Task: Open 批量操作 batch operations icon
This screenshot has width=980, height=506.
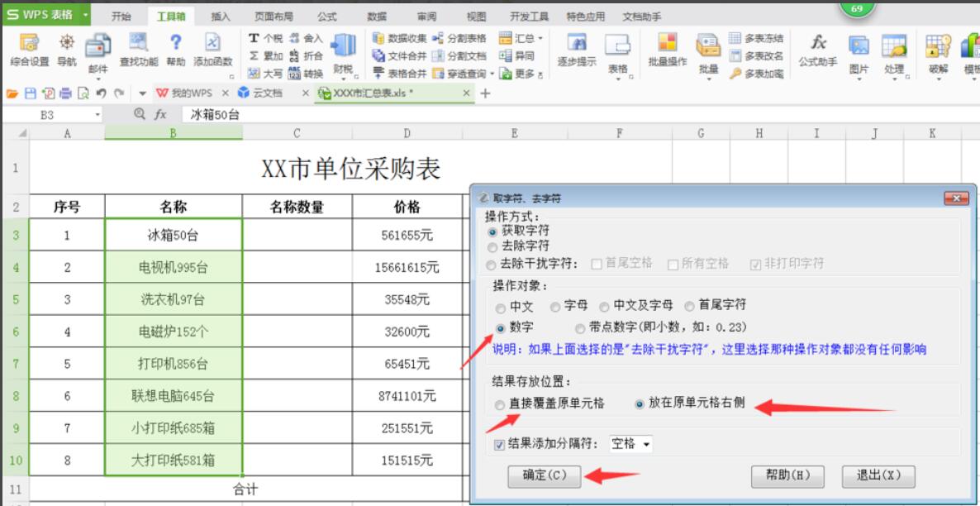Action: point(668,50)
